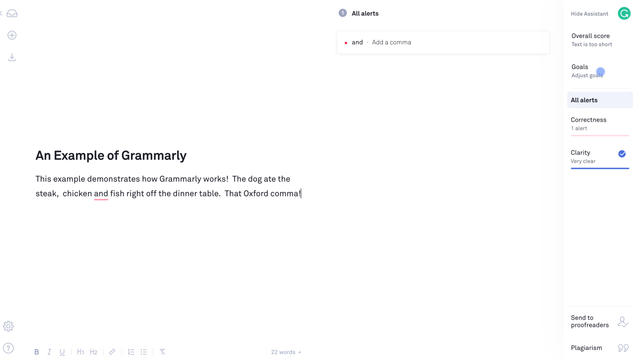Toggle italic formatting
This screenshot has width=644, height=361.
(x=49, y=352)
